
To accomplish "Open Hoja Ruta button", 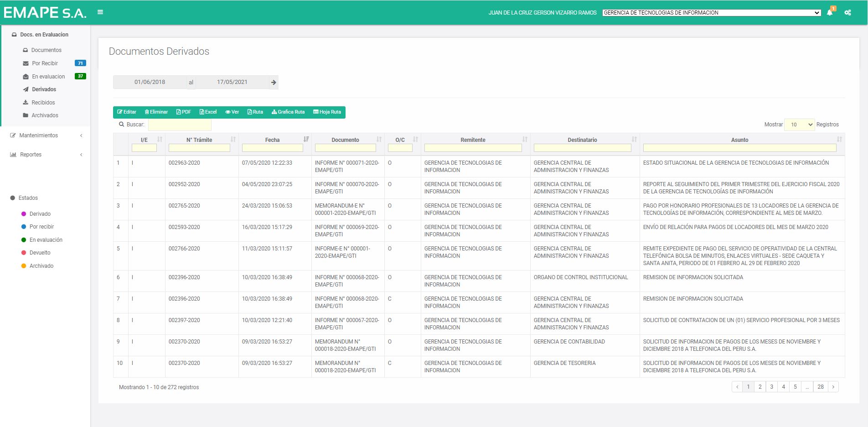I will pos(327,112).
